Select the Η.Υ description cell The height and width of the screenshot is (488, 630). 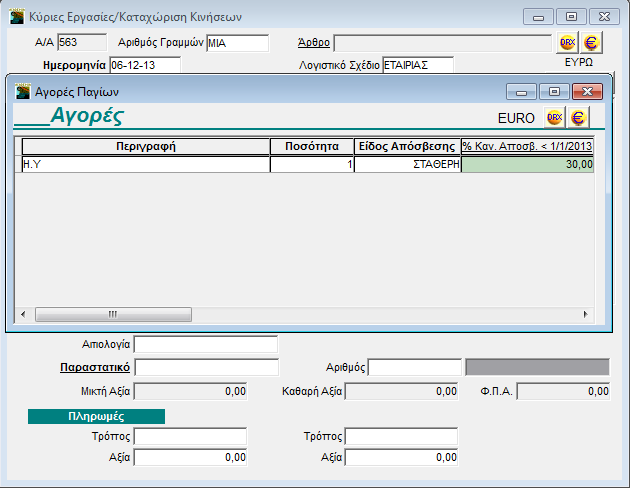click(146, 164)
